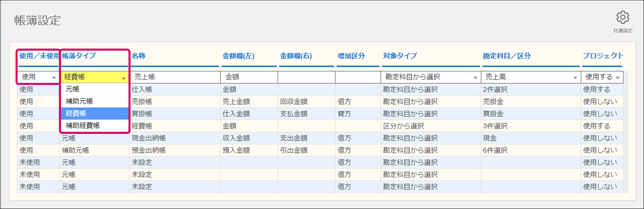Pick 補助経費帳 from the dropdown list
The height and width of the screenshot is (209, 644).
click(83, 126)
